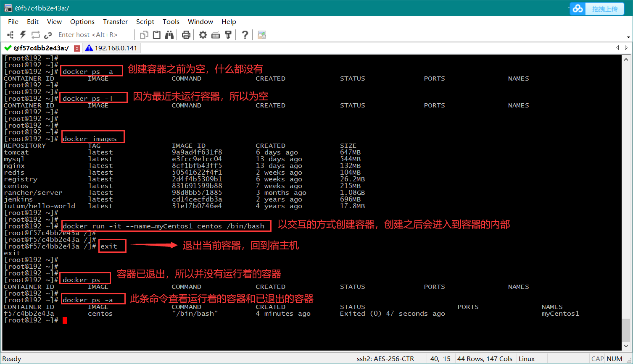The width and height of the screenshot is (633, 364).
Task: Open Find using the binoculars icon
Action: pyautogui.click(x=169, y=35)
